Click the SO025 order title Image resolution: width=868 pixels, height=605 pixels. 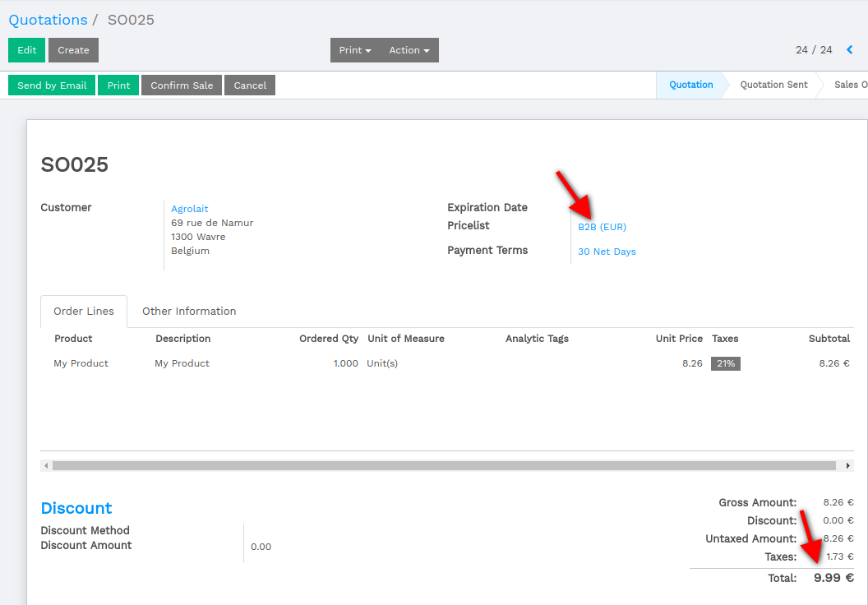pyautogui.click(x=75, y=164)
